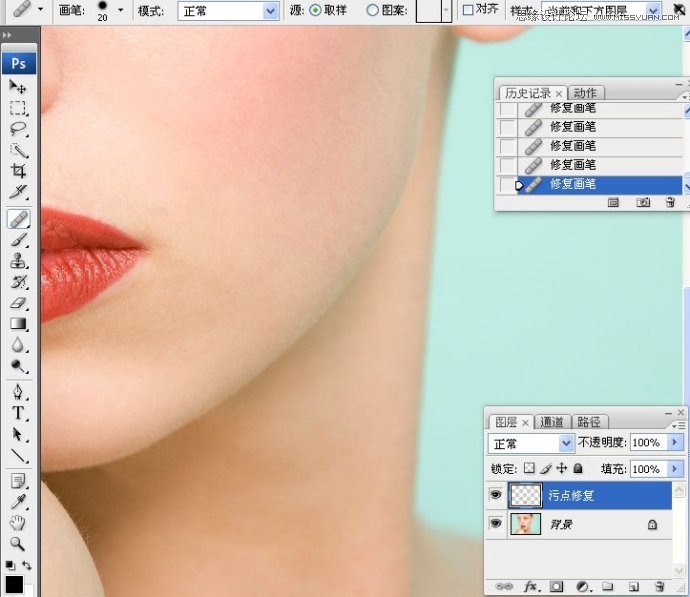690x597 pixels.
Task: Enable the 对齐 (Aligned) checkbox
Action: tap(468, 10)
